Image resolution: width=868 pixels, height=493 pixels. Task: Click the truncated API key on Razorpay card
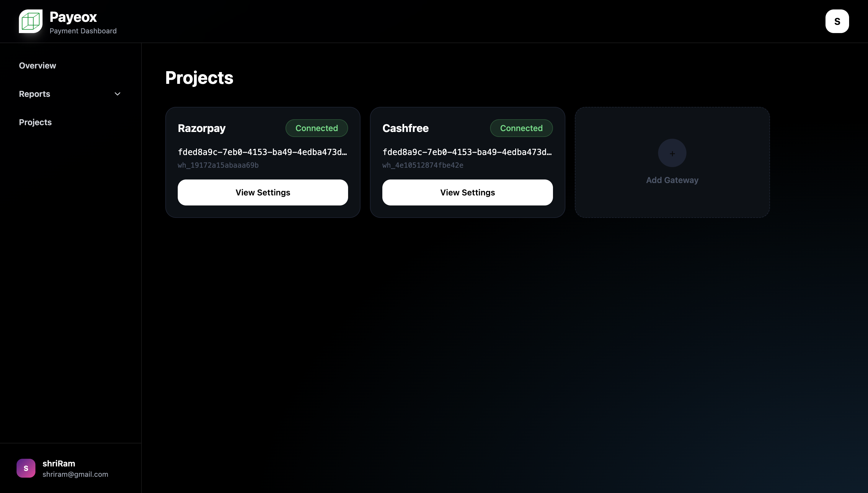[262, 152]
